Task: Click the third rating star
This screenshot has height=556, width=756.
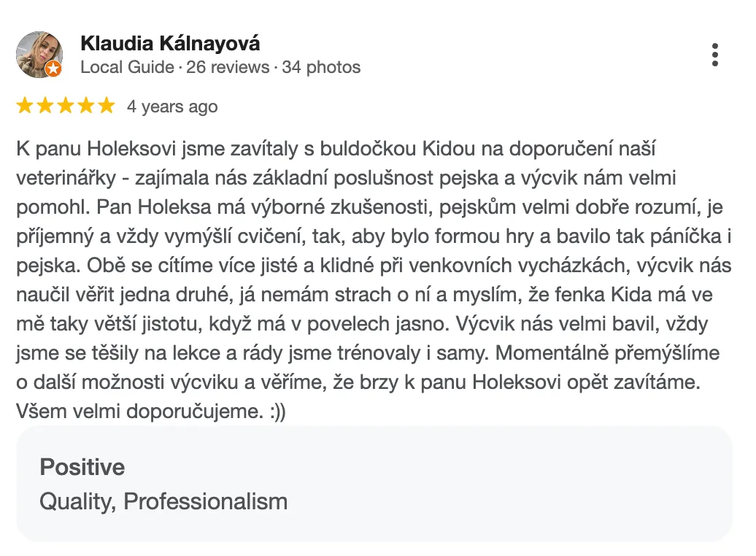Action: (x=66, y=107)
